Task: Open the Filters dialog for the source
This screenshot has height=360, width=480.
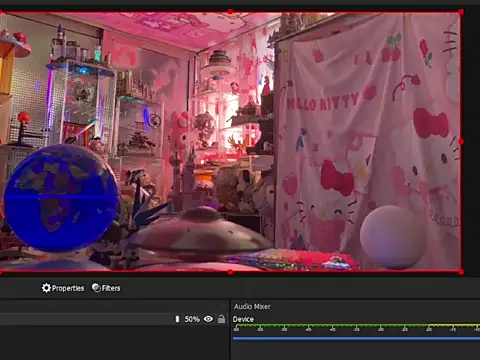Action: click(x=106, y=288)
